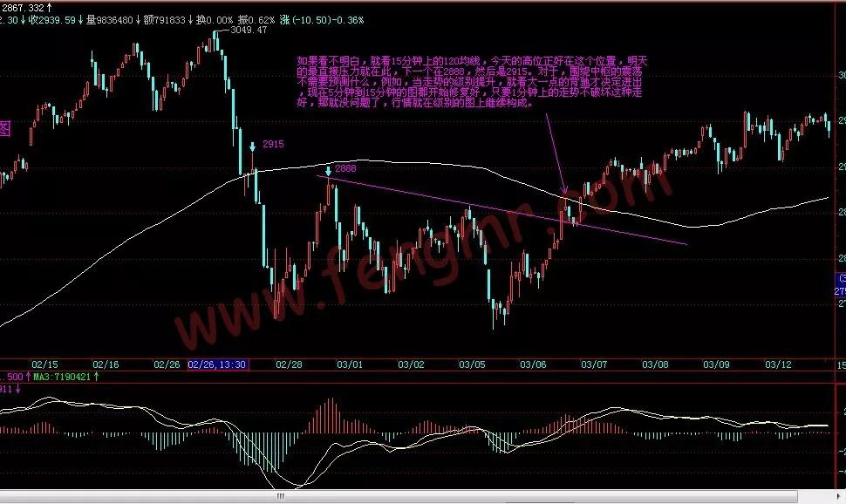Click the 03/02 date label
Screen dimensions: 846x504
(x=411, y=364)
